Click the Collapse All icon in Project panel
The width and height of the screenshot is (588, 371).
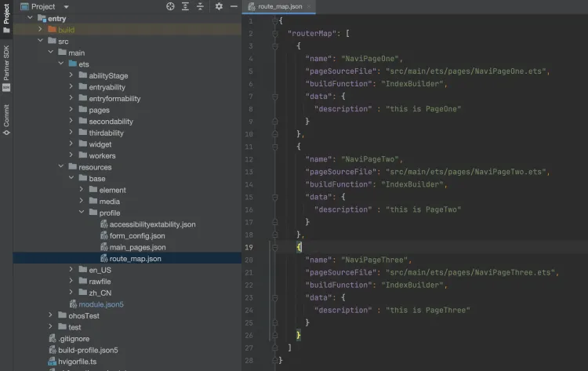point(201,6)
